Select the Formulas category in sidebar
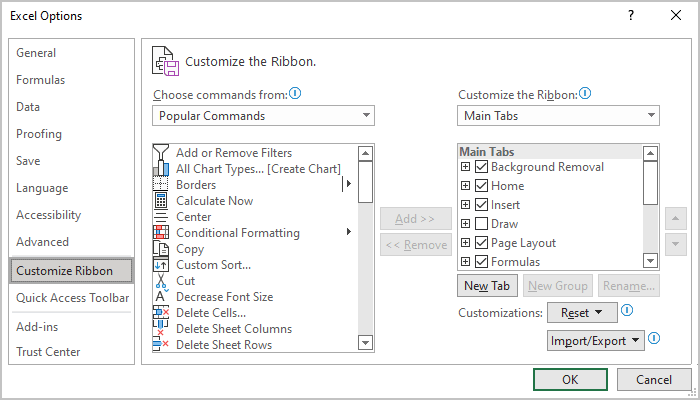This screenshot has height=400, width=700. click(x=71, y=80)
